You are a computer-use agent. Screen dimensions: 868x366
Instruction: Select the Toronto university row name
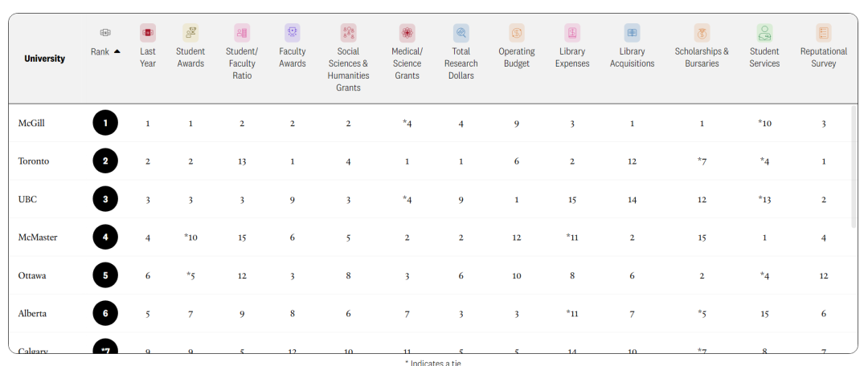point(33,161)
